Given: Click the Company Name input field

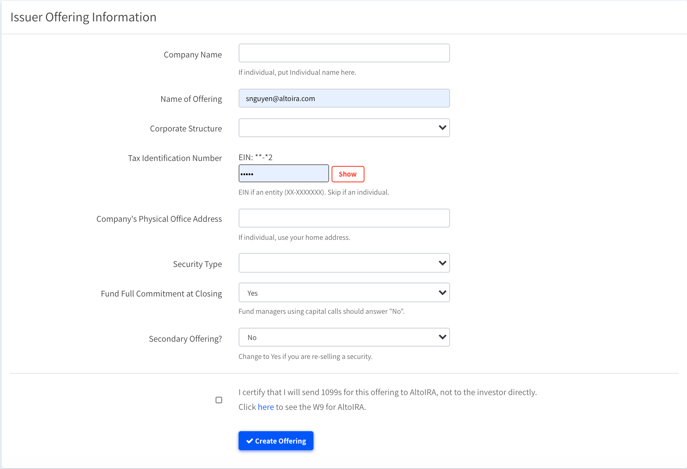Looking at the screenshot, I should click(x=344, y=53).
